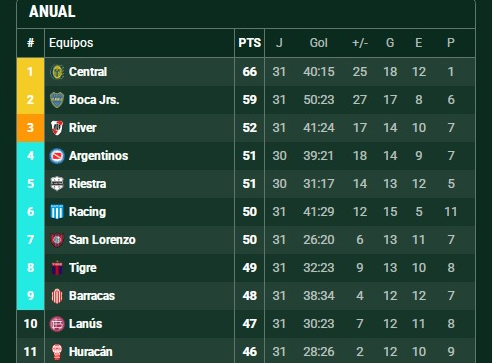Click the Barracas club logo

57,296
